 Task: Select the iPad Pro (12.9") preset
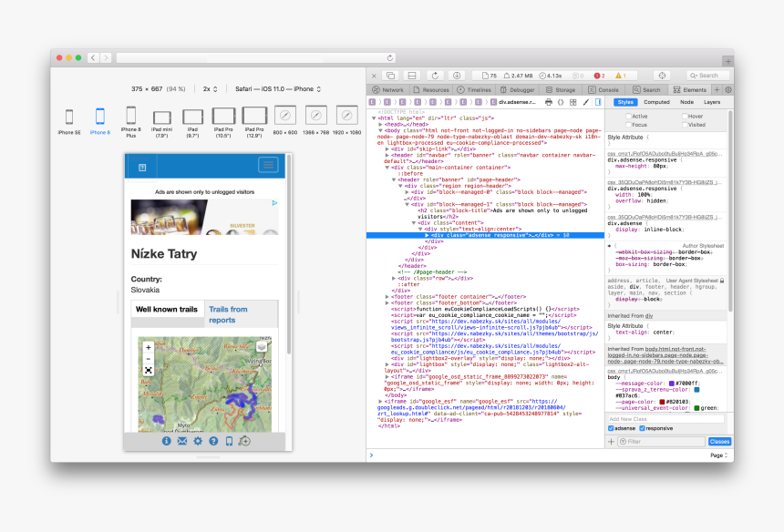(254, 122)
